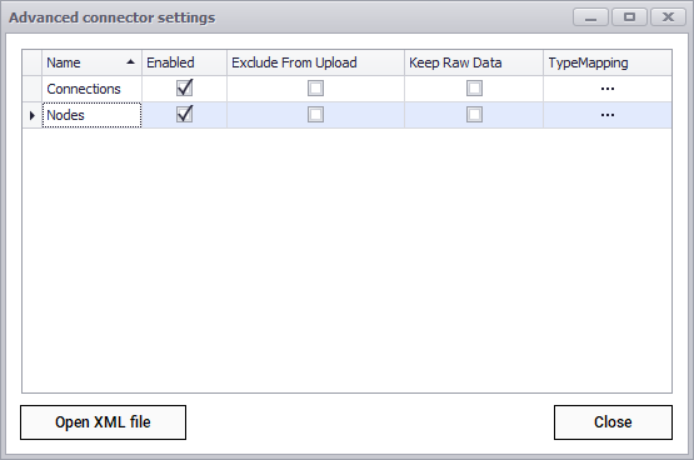Uncheck Enabled for the Nodes row
The height and width of the screenshot is (460, 694).
point(184,114)
